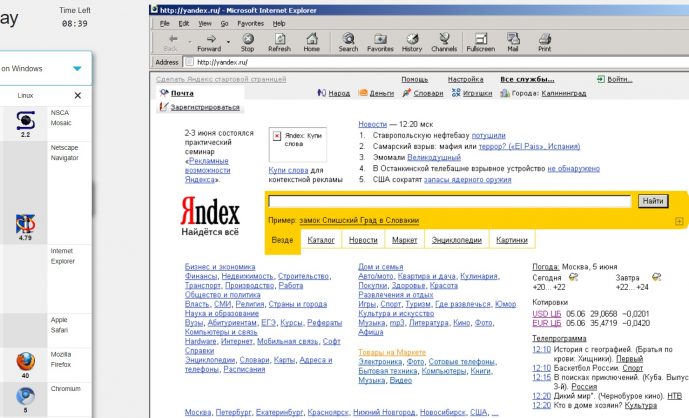The width and height of the screenshot is (689, 418).
Task: Open the Go menu
Action: click(x=224, y=23)
